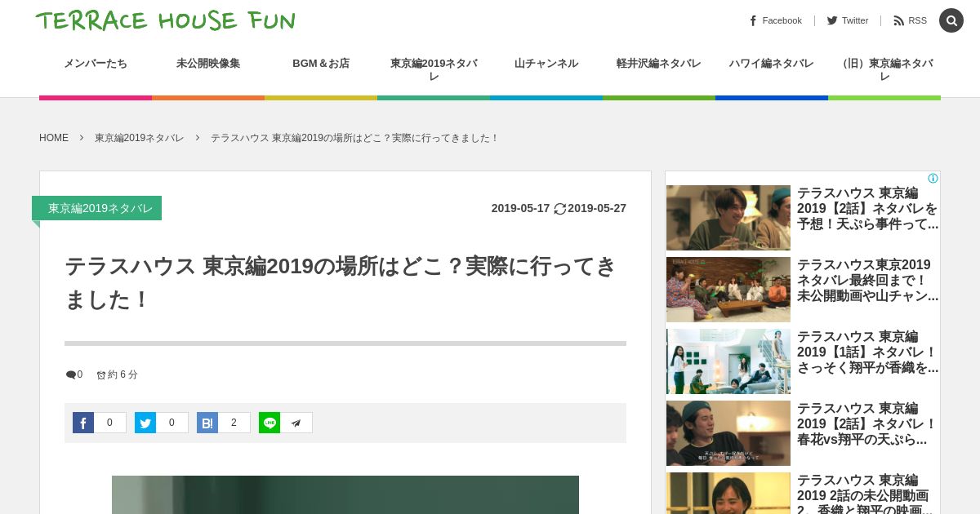
Task: Open sidebar article 【1話】ネタバレ！さっそく翔平が香織を
Action: tap(867, 352)
